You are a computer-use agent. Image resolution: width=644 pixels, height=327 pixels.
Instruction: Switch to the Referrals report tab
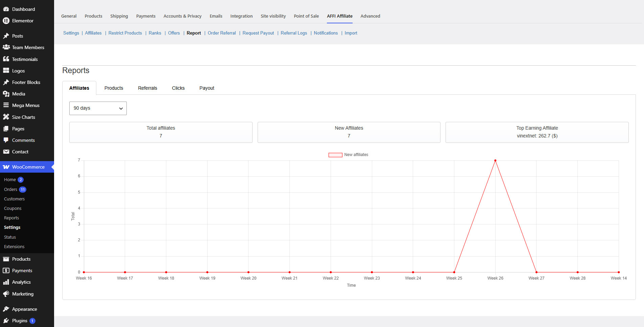point(147,88)
